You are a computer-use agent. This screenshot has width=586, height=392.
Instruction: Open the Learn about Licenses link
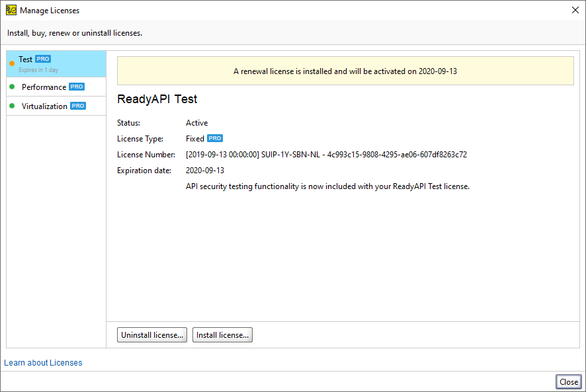tap(43, 362)
